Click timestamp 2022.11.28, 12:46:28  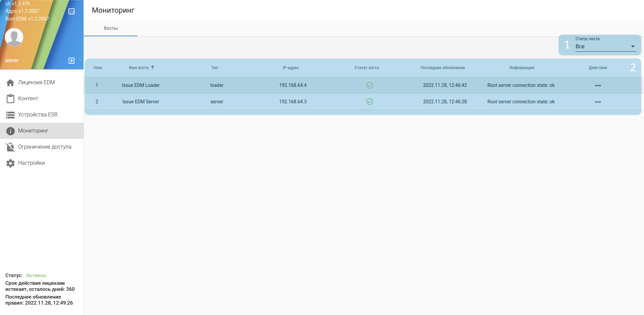(x=445, y=102)
